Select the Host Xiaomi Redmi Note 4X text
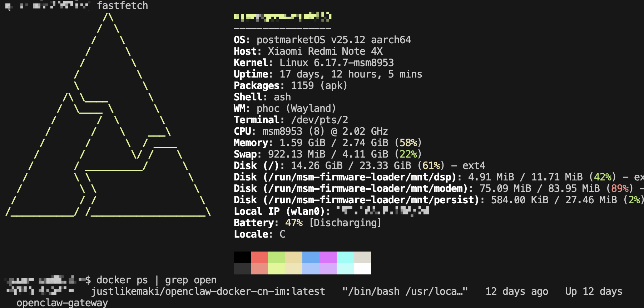 coord(308,51)
